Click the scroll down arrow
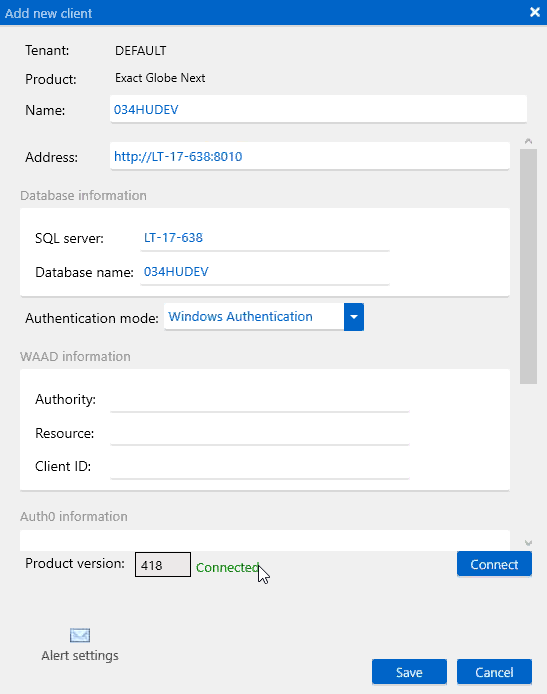This screenshot has width=547, height=694. tap(528, 543)
